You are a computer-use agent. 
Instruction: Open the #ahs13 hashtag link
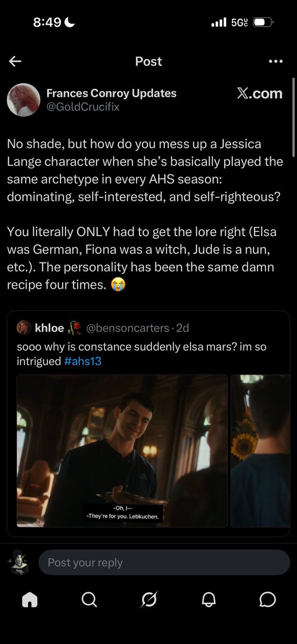[83, 361]
